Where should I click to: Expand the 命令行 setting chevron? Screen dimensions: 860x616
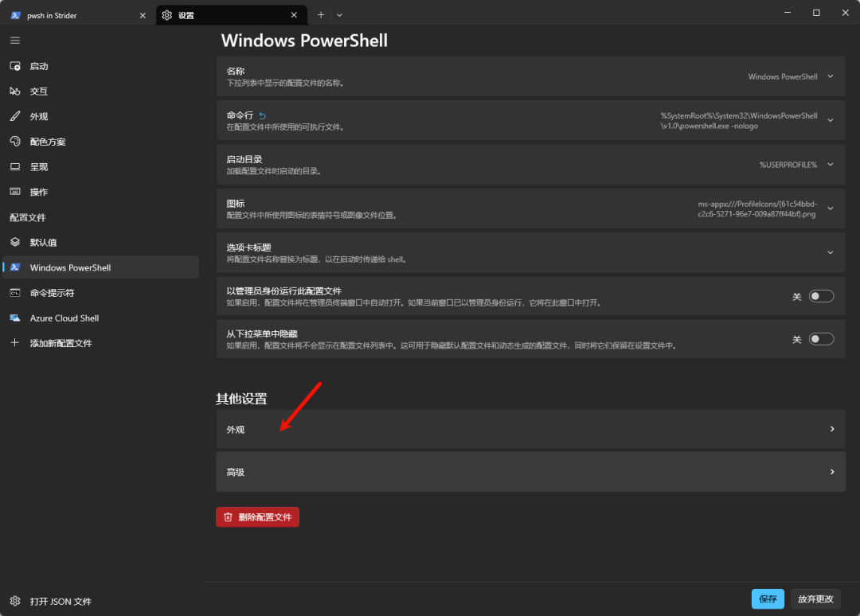click(831, 120)
